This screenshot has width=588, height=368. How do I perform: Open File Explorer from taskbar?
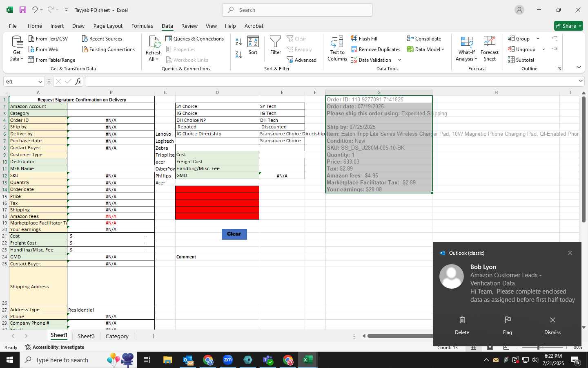pyautogui.click(x=168, y=360)
